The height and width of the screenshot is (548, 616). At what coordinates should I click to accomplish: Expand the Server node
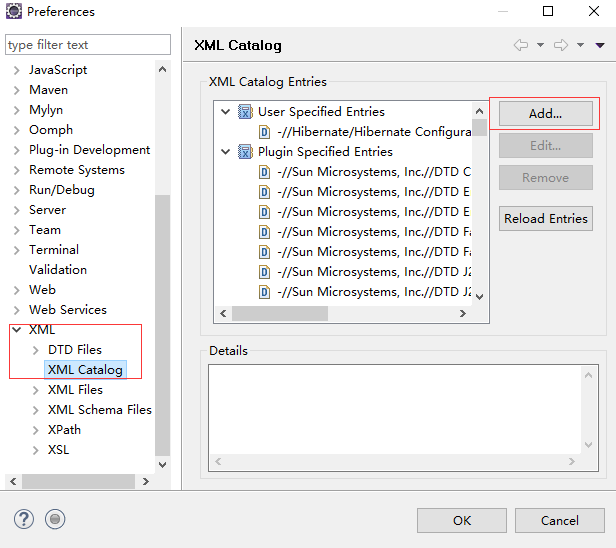16,210
